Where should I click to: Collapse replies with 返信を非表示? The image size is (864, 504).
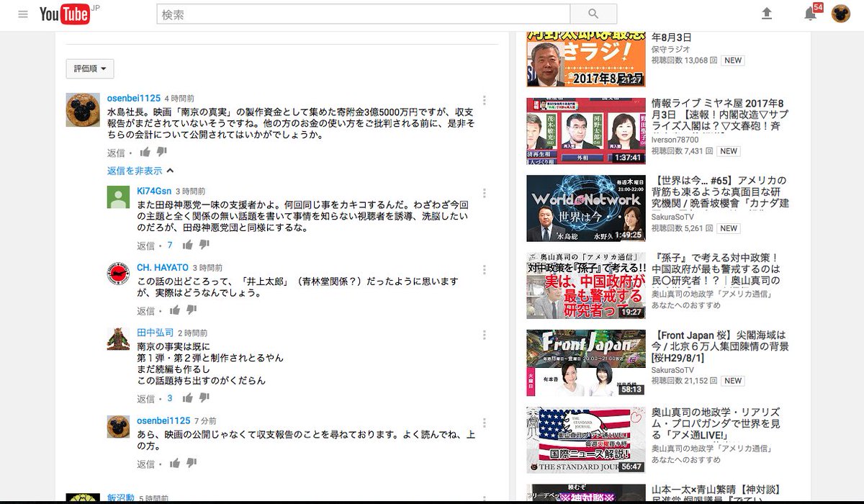point(140,171)
